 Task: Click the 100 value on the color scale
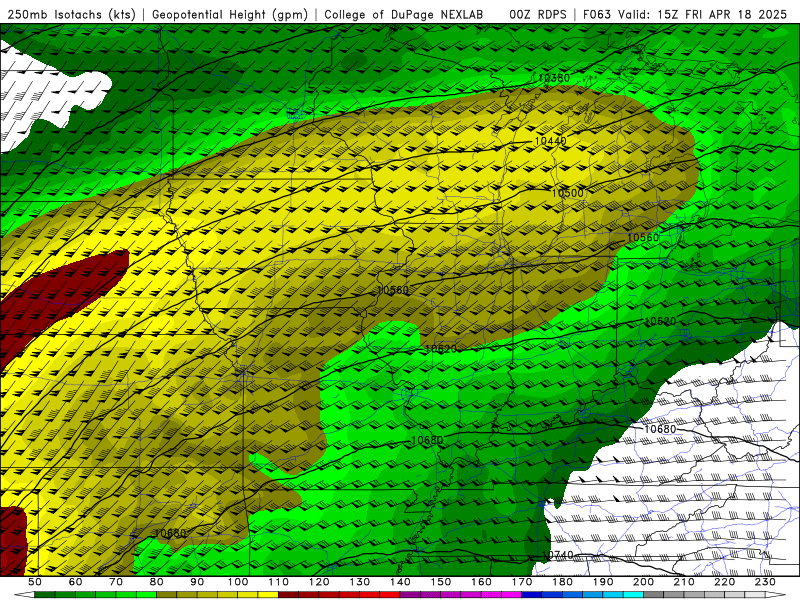click(x=238, y=582)
